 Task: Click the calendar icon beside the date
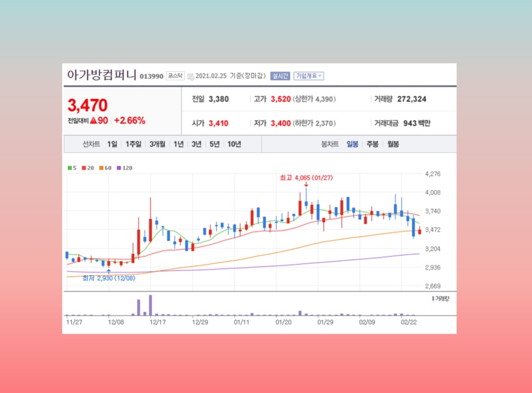click(191, 77)
